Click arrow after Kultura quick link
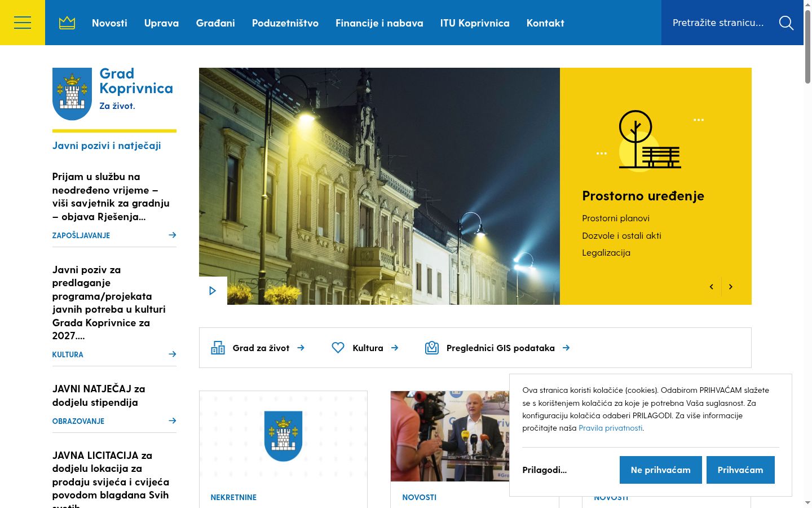 point(395,348)
